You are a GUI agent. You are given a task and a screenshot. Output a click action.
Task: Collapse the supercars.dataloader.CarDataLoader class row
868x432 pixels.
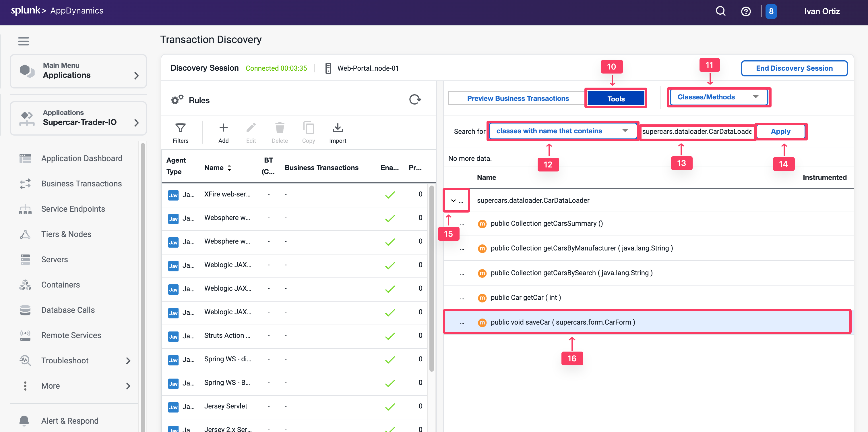point(453,201)
